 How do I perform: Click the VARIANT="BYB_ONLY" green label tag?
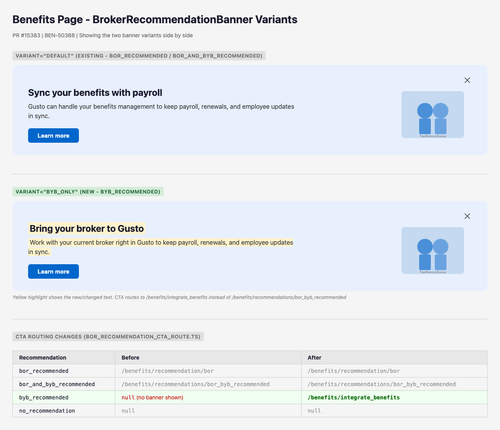(x=88, y=192)
